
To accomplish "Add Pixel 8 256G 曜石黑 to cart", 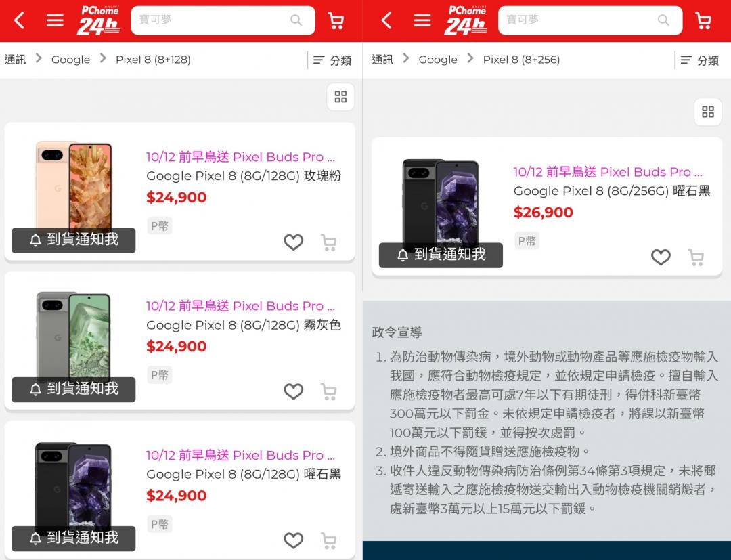I will 696,257.
